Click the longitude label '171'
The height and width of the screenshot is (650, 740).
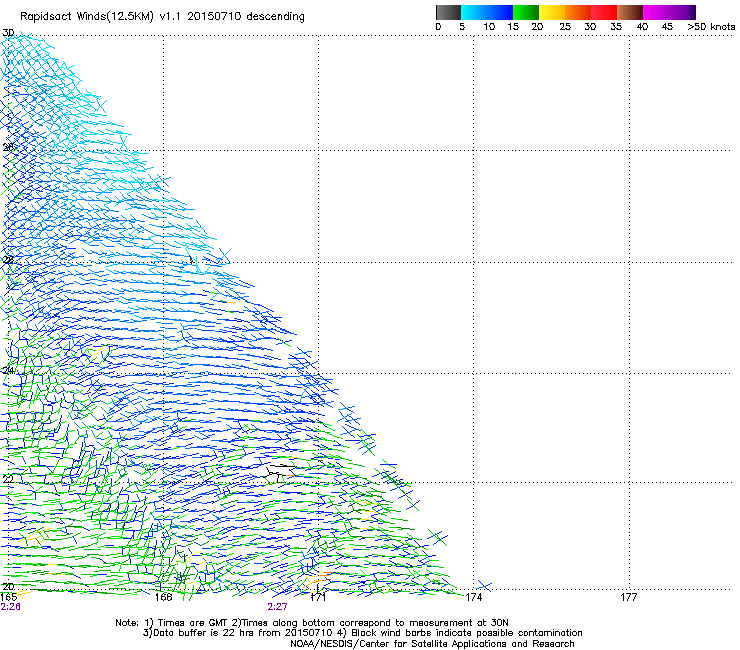point(318,597)
